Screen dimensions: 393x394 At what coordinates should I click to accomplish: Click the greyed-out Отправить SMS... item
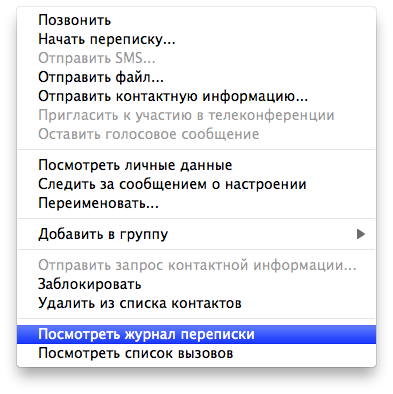[196, 58]
